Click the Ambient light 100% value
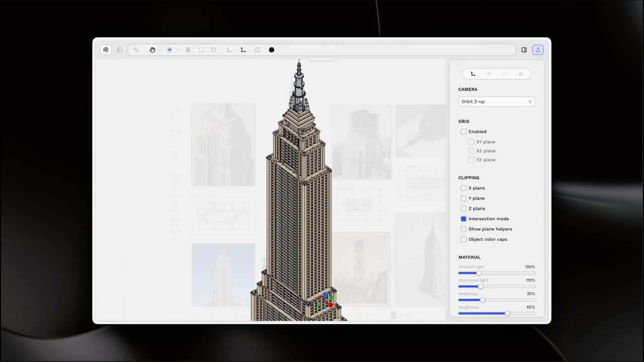This screenshot has width=644, height=362. coord(530,267)
